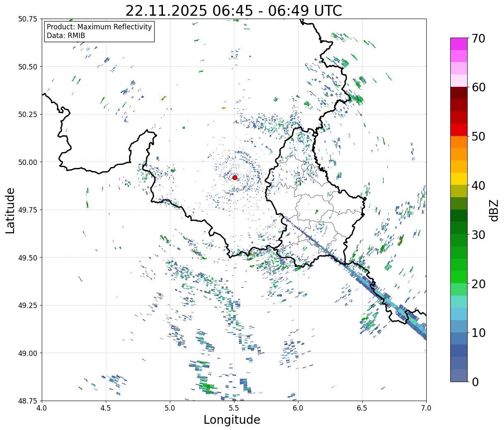Click the latitude tick label 50.75

[x=28, y=19]
